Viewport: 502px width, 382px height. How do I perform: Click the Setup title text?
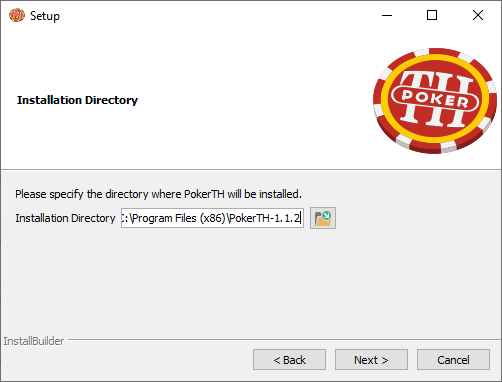tap(45, 16)
